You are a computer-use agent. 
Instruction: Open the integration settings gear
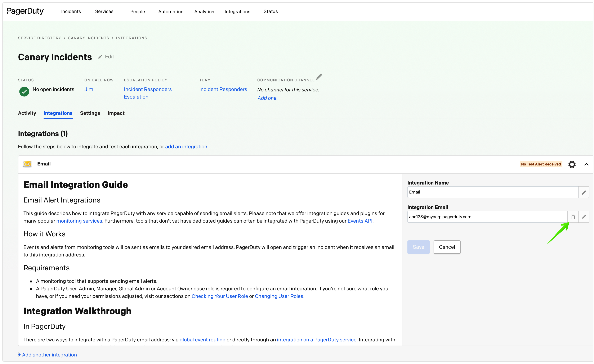572,164
